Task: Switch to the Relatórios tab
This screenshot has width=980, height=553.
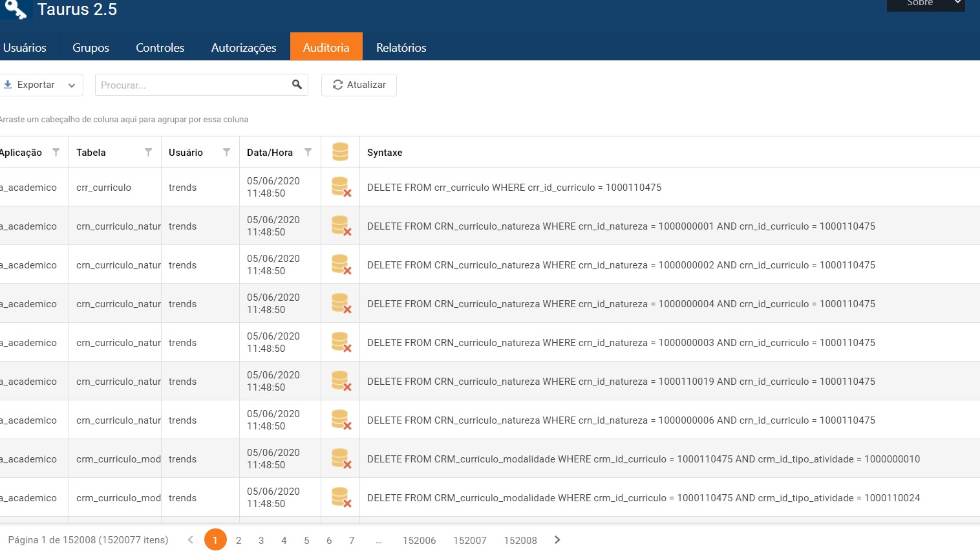Action: [401, 47]
